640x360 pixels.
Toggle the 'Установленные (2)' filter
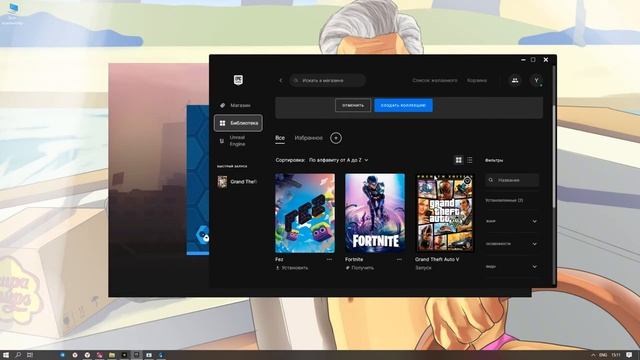click(x=504, y=200)
